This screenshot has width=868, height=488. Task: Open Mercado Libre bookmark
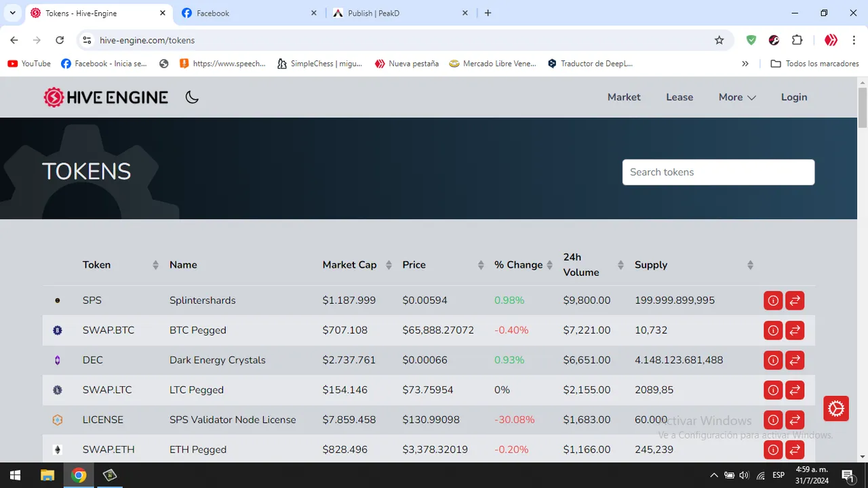[x=493, y=64]
